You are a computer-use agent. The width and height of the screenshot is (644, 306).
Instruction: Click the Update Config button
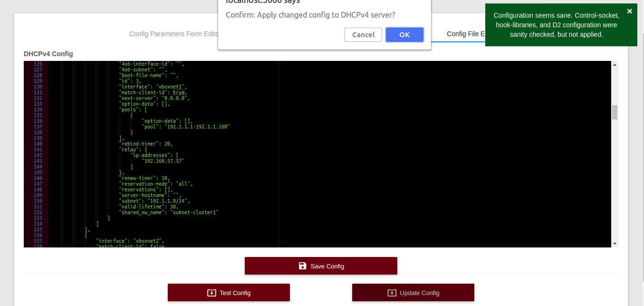(413, 293)
